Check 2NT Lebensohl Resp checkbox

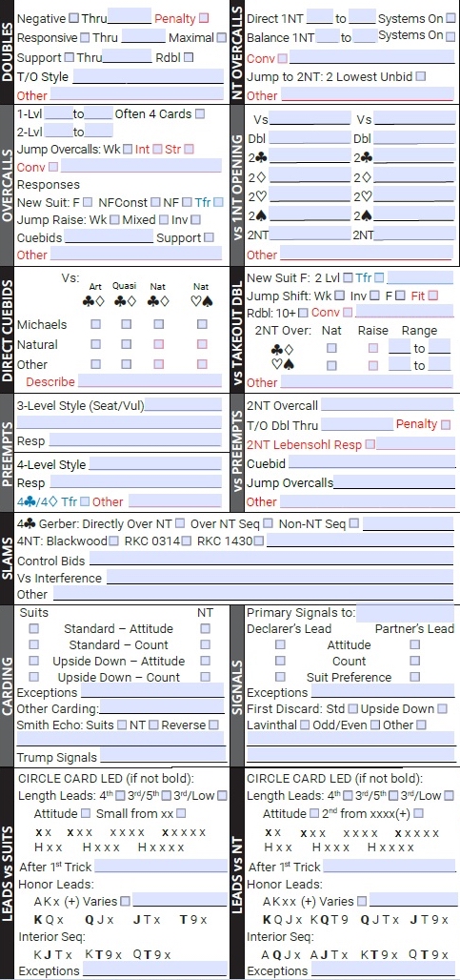(x=370, y=444)
